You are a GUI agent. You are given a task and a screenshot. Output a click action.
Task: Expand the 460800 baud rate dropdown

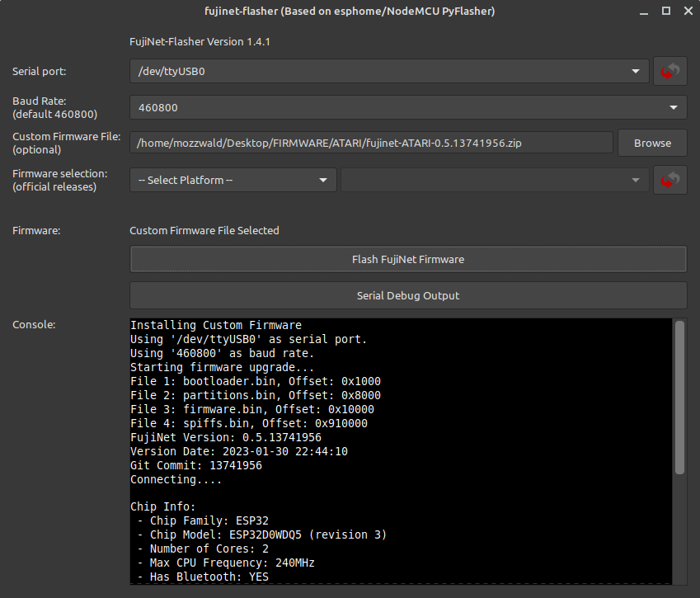(407, 107)
